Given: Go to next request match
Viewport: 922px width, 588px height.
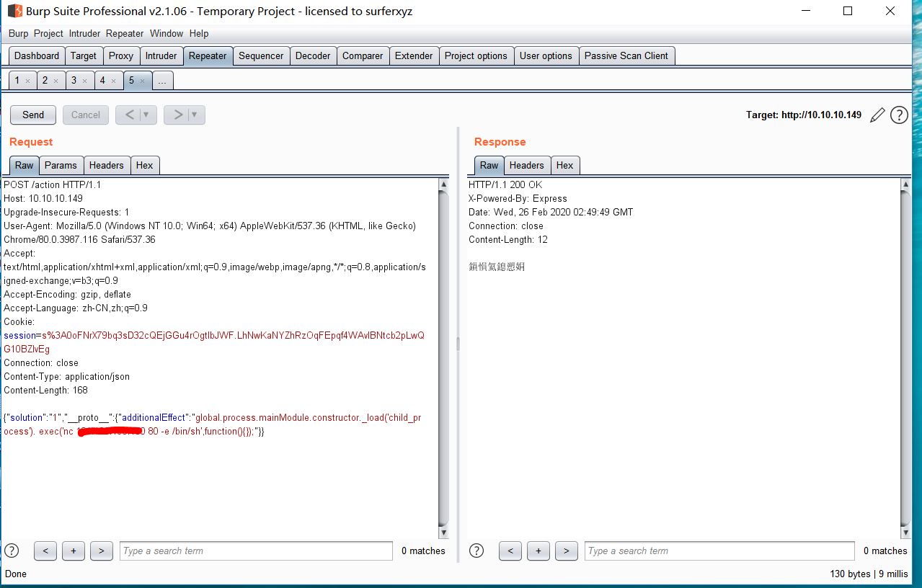Looking at the screenshot, I should coord(102,551).
